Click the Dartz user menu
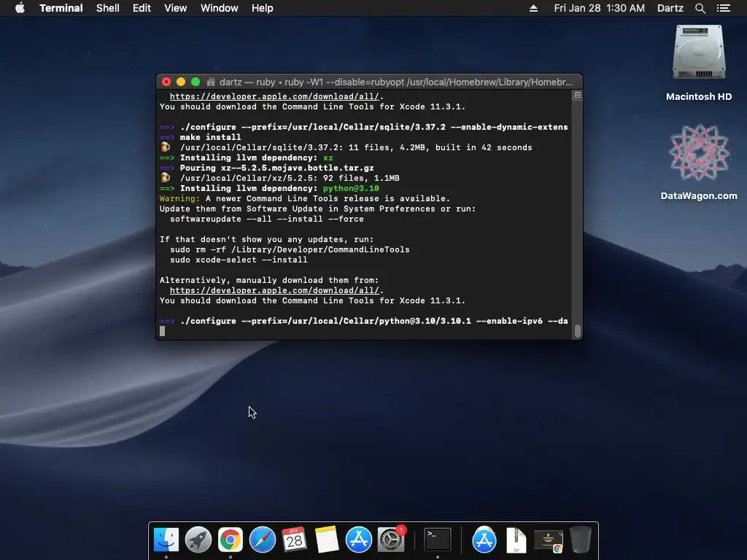This screenshot has width=747, height=560. 670,8
